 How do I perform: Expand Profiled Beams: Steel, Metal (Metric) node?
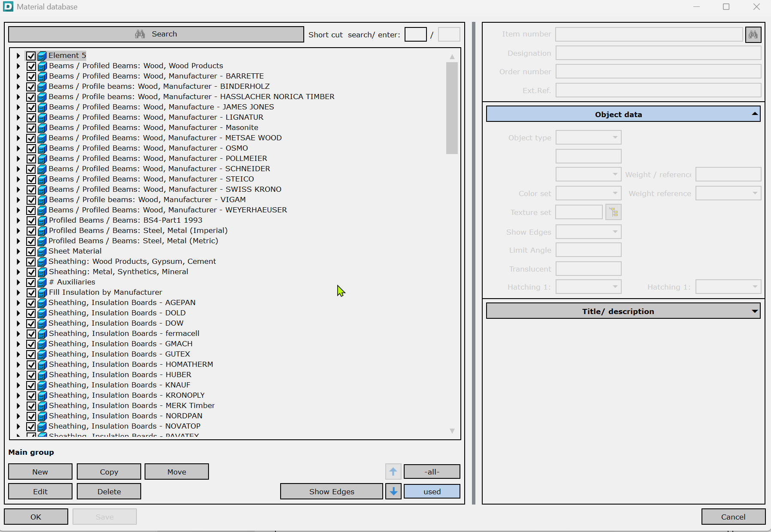[18, 241]
